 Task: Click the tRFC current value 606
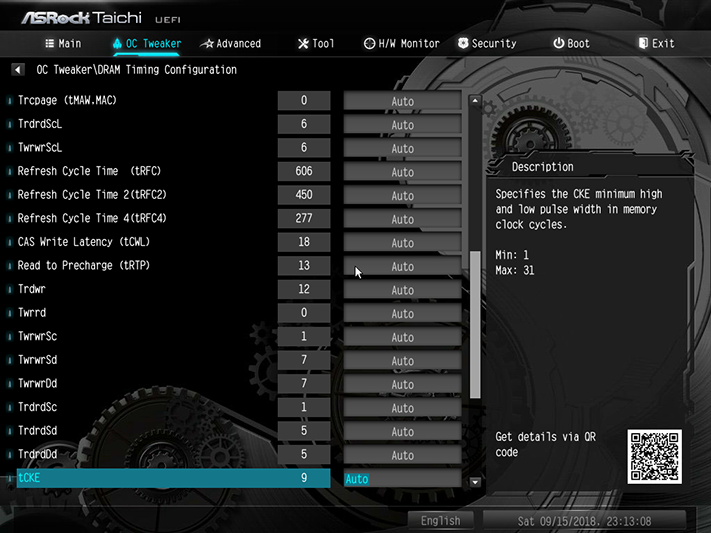coord(304,171)
